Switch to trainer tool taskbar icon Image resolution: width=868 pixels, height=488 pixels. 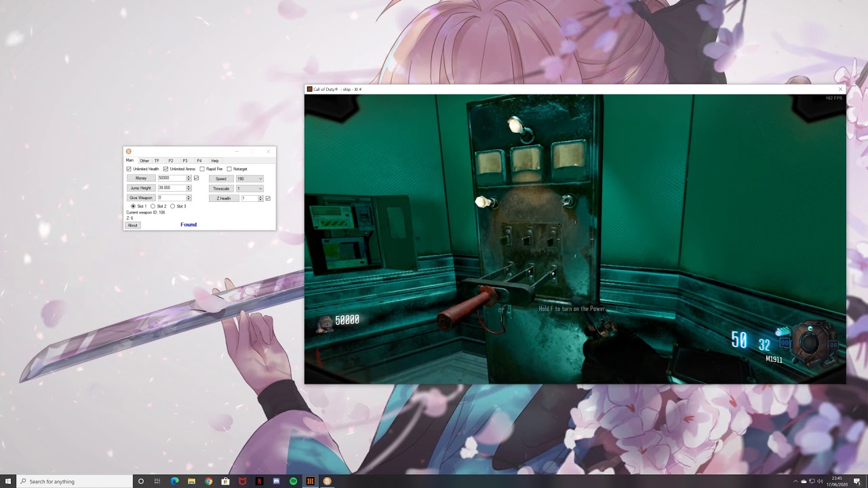(327, 481)
